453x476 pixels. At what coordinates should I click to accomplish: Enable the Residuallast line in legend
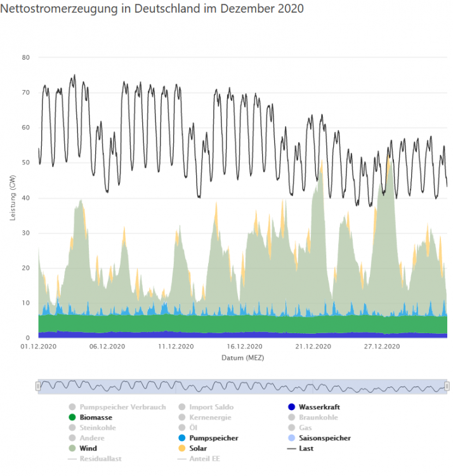pos(100,458)
